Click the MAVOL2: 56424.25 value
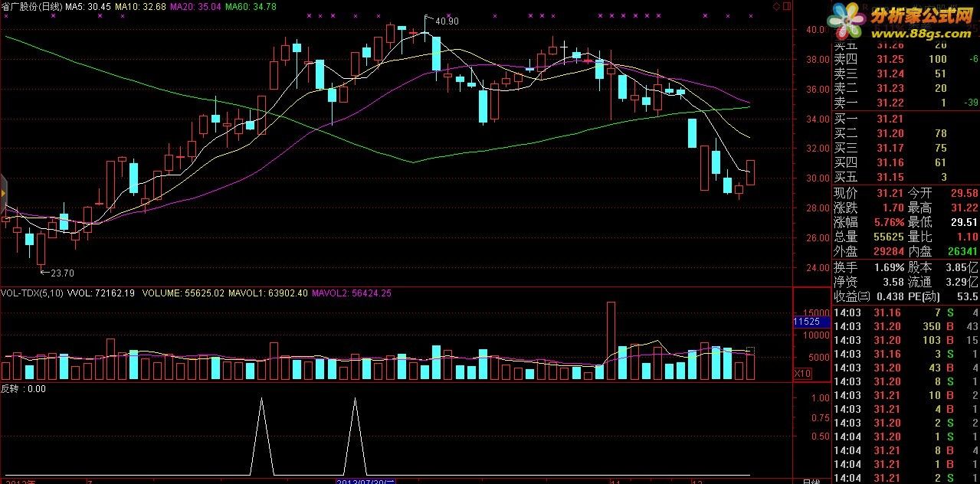The height and width of the screenshot is (484, 980). 352,293
